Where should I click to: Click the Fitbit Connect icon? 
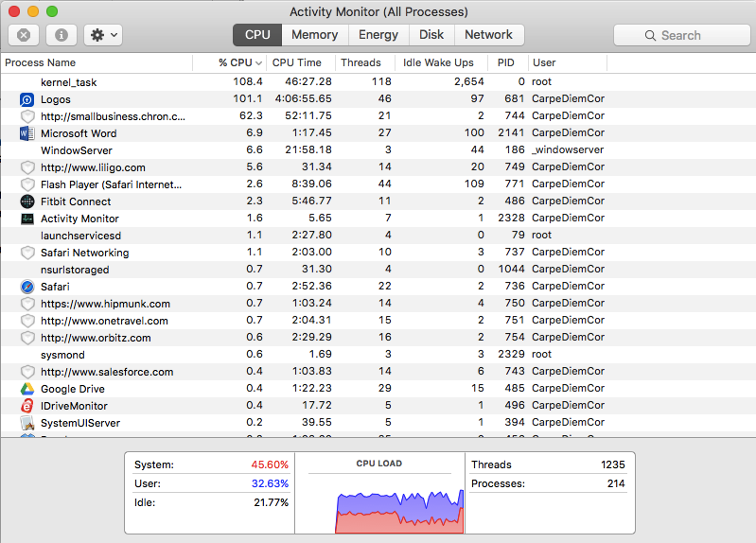click(x=27, y=201)
